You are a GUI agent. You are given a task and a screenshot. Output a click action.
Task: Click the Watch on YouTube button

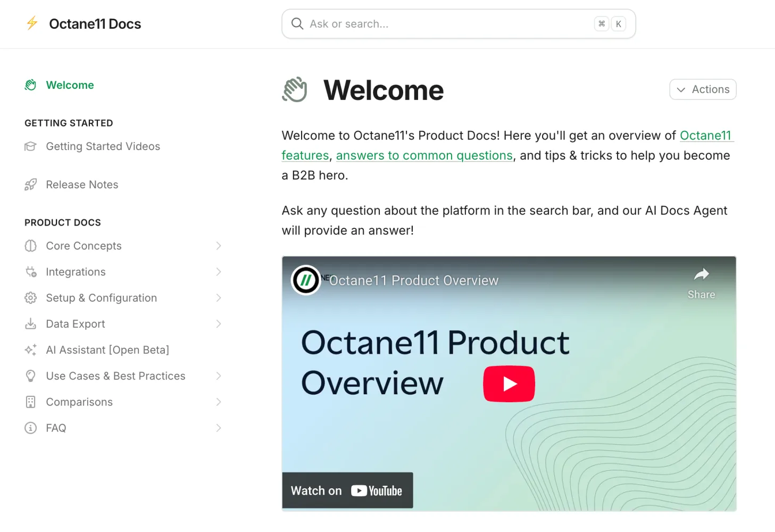click(x=347, y=491)
